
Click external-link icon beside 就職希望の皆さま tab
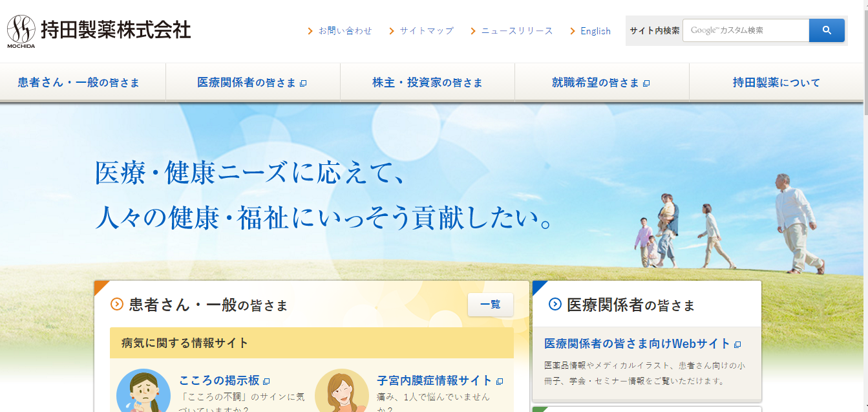[x=646, y=83]
